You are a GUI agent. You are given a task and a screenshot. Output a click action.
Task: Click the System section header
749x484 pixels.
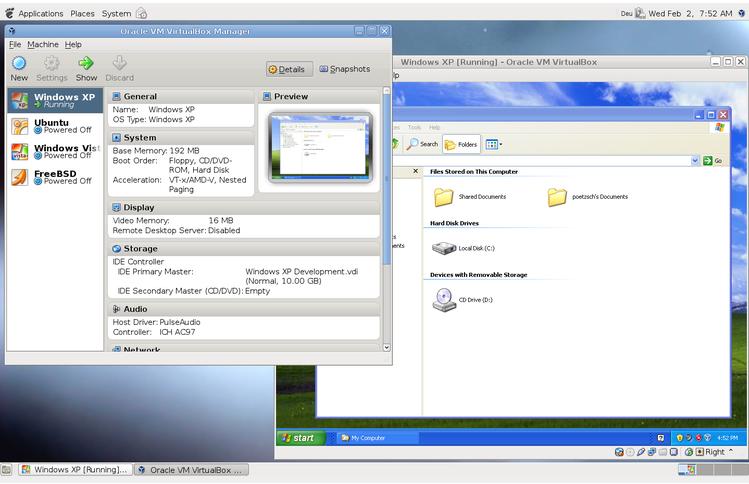click(x=182, y=138)
